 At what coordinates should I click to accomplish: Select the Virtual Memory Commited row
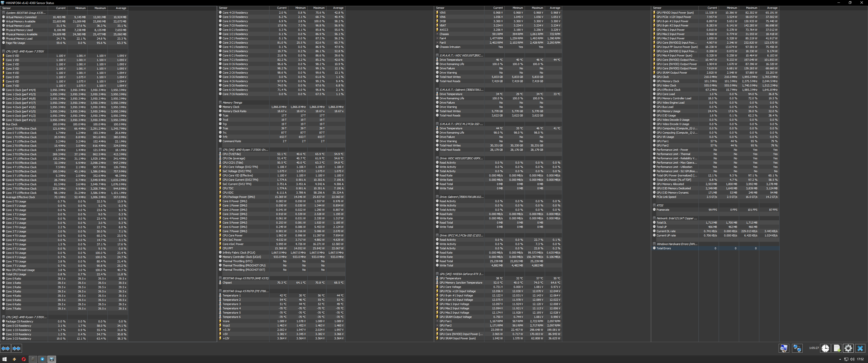click(64, 17)
